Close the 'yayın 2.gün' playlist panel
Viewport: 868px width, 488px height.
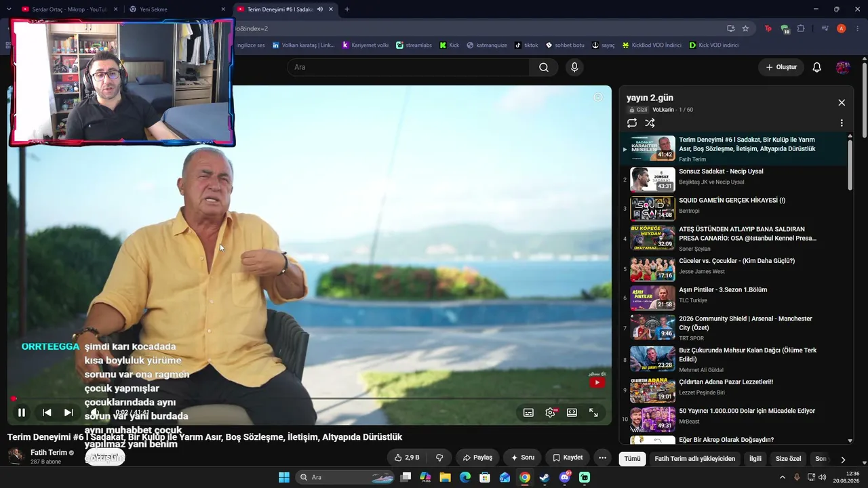pos(842,102)
